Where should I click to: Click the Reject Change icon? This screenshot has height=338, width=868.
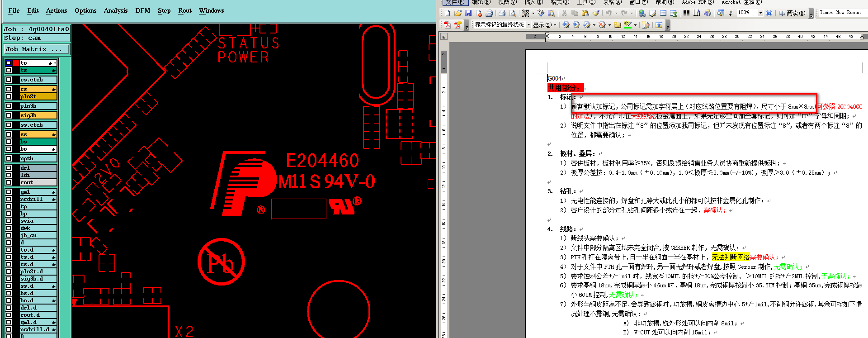pyautogui.click(x=602, y=25)
